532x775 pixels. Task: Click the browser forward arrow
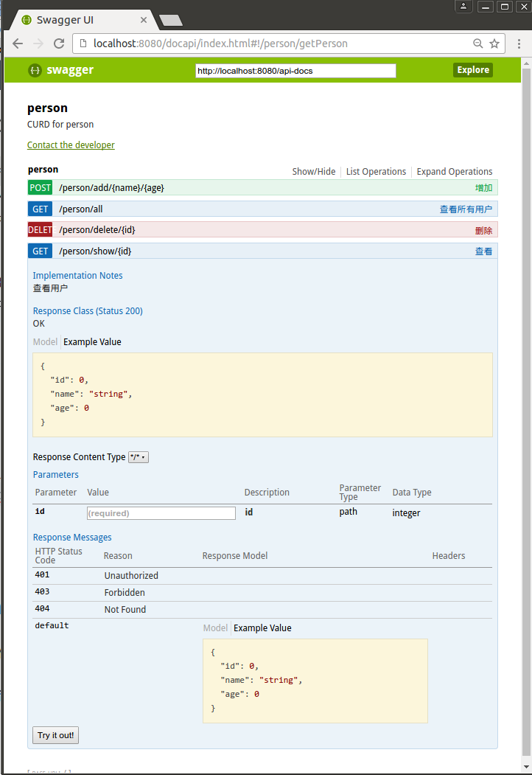tap(38, 44)
